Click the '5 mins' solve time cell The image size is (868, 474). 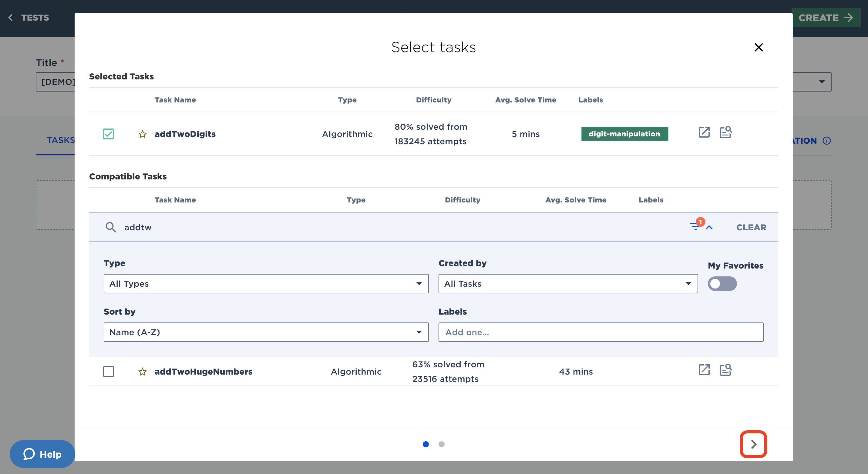[525, 134]
